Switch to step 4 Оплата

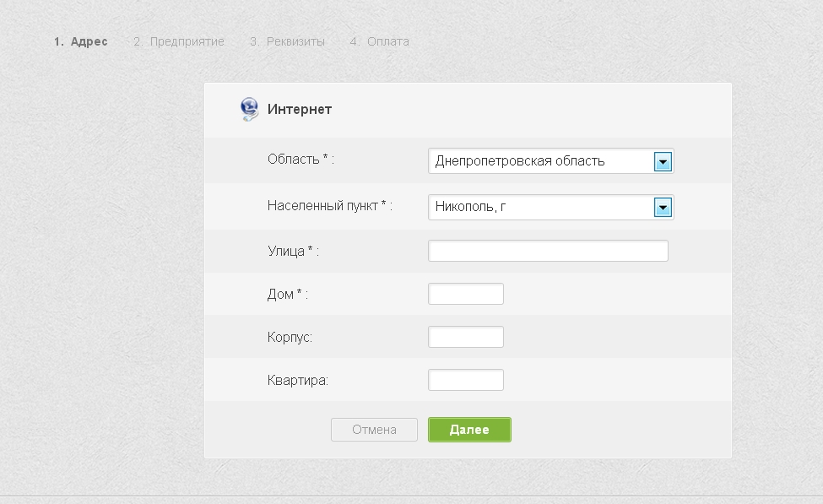coord(380,41)
